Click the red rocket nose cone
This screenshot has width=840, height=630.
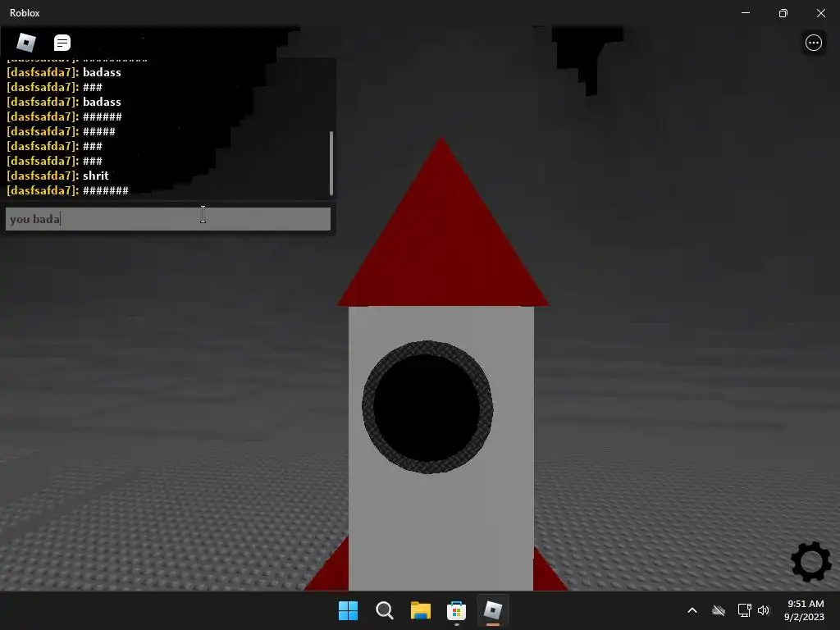[x=442, y=235]
